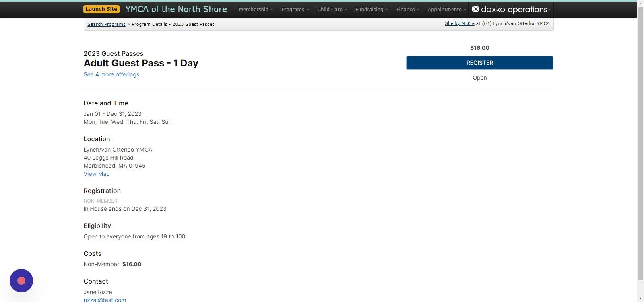644x302 pixels.
Task: Click YMCA of the North Shore title
Action: click(176, 9)
